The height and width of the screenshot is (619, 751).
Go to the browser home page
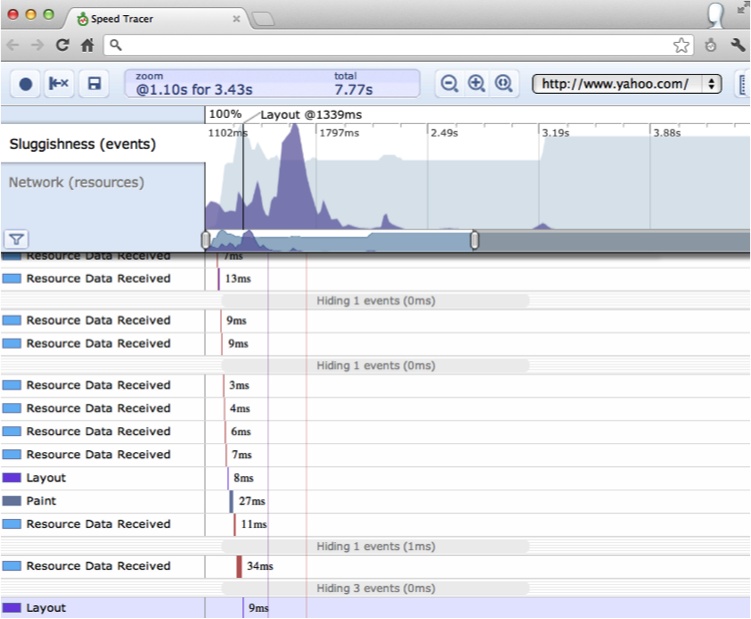pos(87,45)
